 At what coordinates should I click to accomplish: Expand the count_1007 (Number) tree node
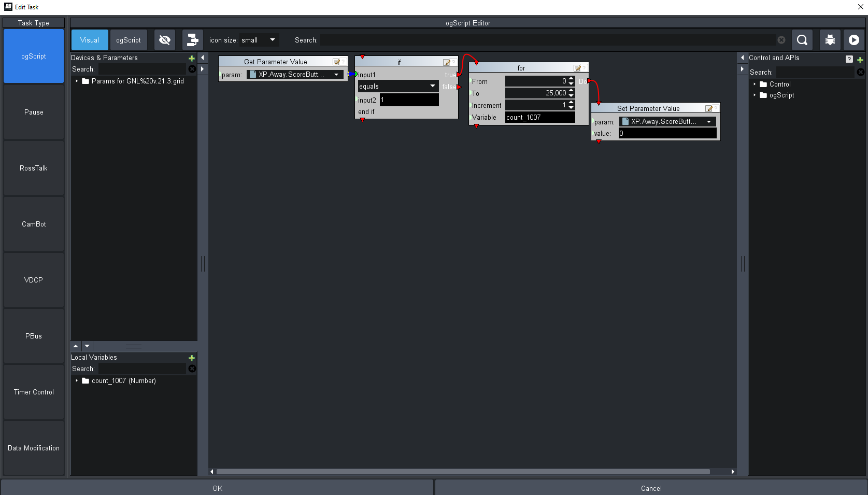pos(77,380)
